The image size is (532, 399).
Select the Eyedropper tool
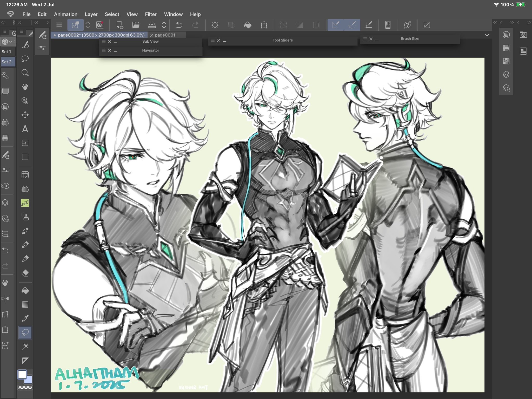(25, 318)
